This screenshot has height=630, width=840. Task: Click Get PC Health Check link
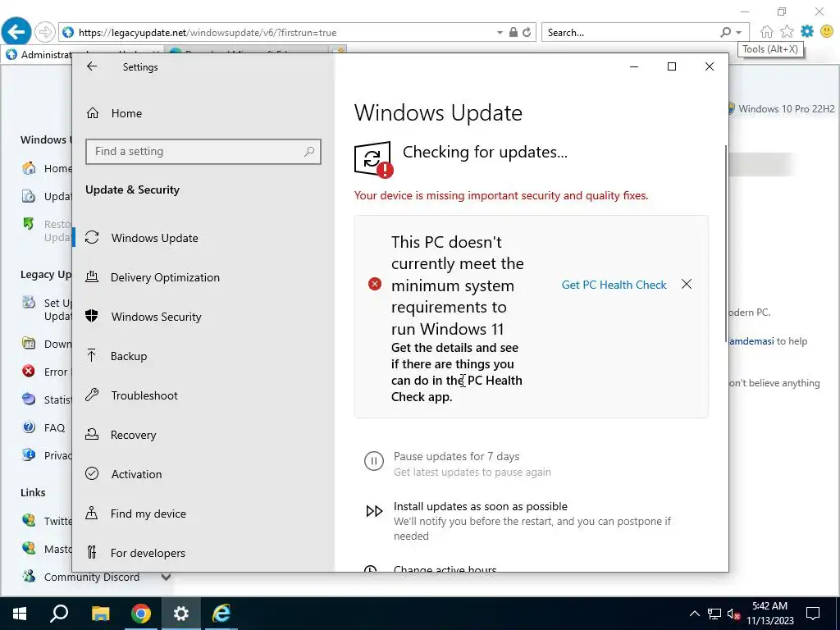[x=614, y=285]
